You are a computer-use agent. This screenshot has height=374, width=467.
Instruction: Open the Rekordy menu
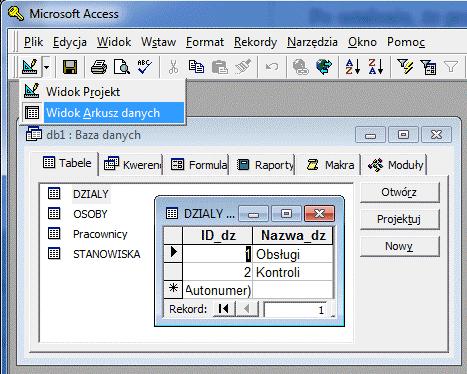point(255,42)
